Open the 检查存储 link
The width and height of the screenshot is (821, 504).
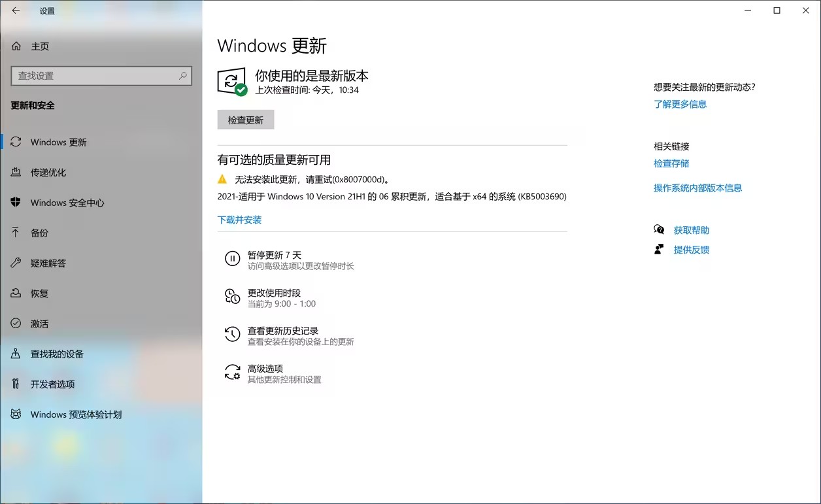[671, 163]
